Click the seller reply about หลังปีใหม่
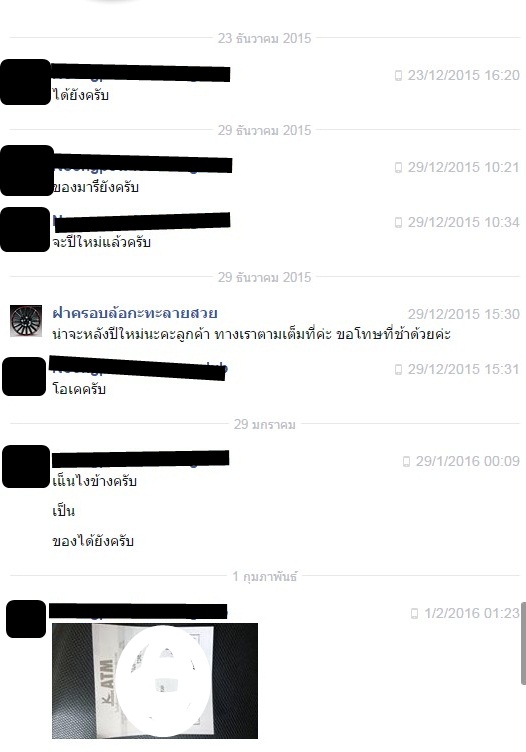The width and height of the screenshot is (526, 752). point(251,334)
